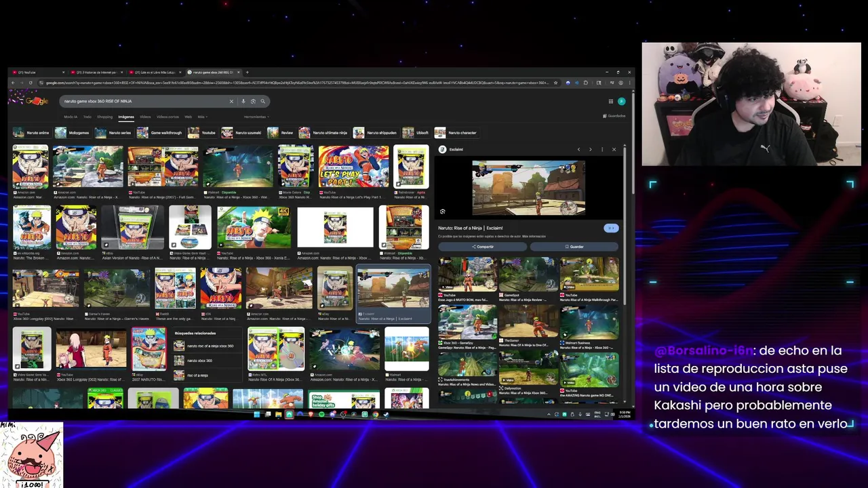868x488 pixels.
Task: Expand the Herramientas tools dropdown
Action: pyautogui.click(x=256, y=117)
